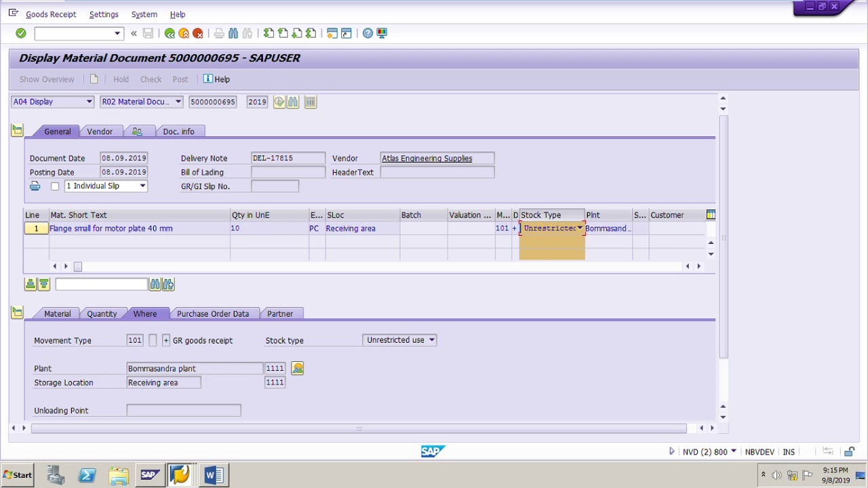Switch to the Purchase Order Data tab
The height and width of the screenshot is (488, 868).
[213, 314]
